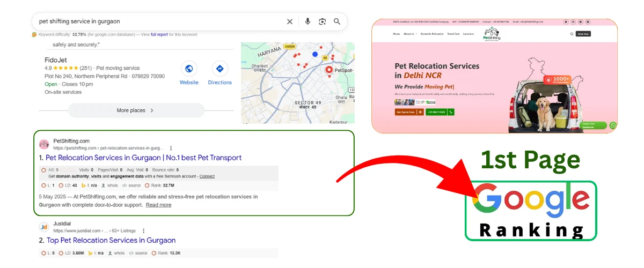The image size is (644, 268).
Task: Click the magnifying glass search icon
Action: (x=337, y=21)
